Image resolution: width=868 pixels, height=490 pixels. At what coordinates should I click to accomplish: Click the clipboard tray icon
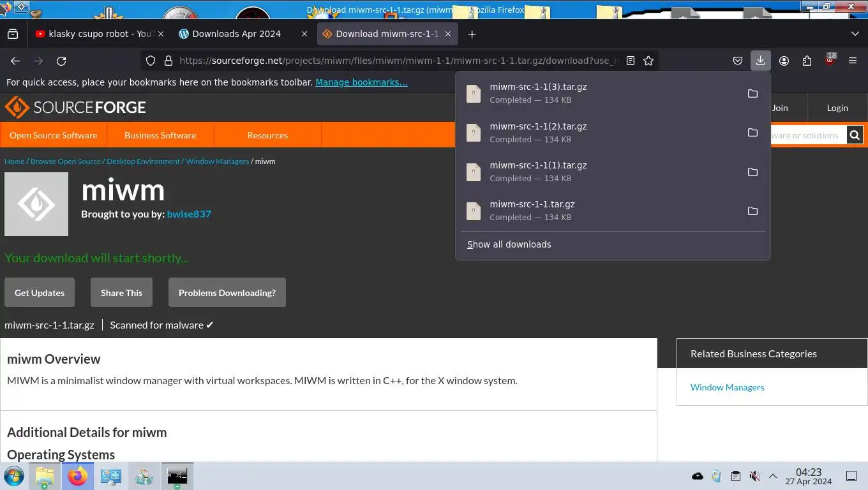pos(736,476)
